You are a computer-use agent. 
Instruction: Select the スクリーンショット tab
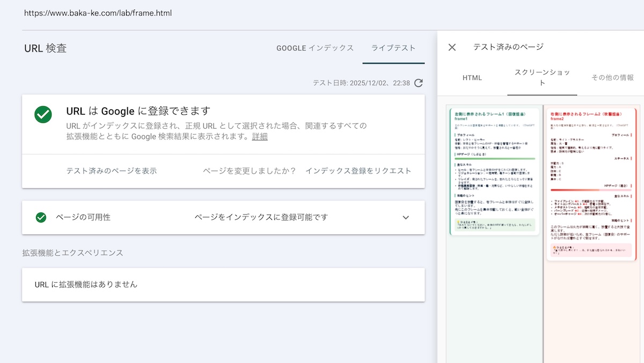click(542, 78)
